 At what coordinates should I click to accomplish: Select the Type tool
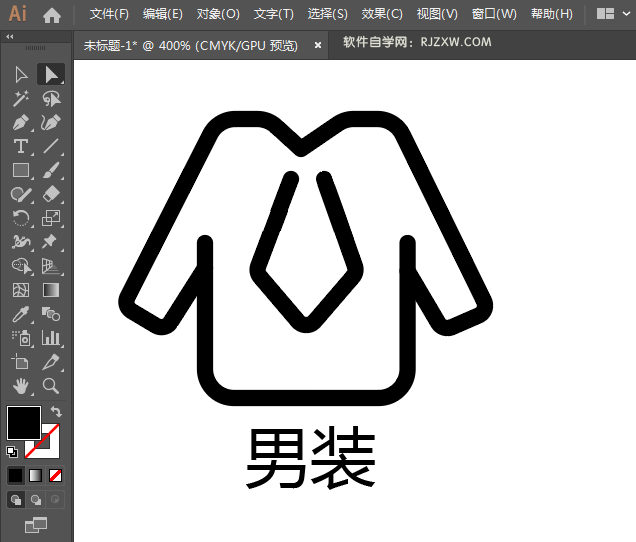tap(21, 146)
